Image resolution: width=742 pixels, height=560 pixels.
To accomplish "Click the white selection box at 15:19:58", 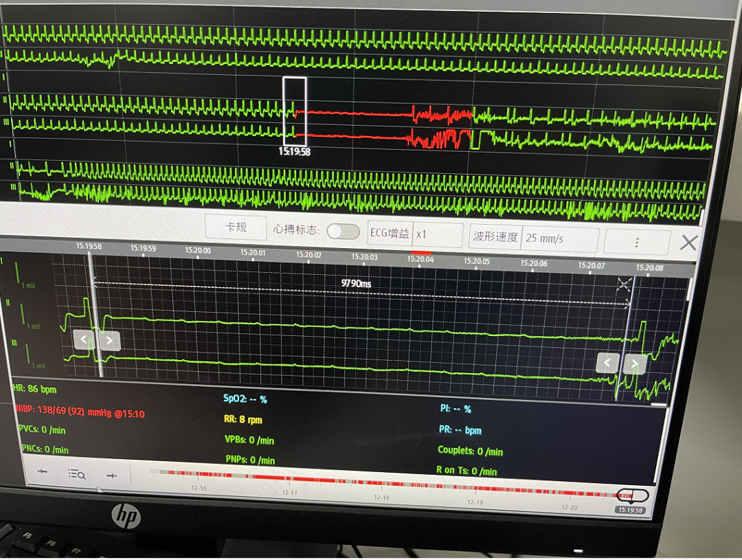I will (x=295, y=111).
